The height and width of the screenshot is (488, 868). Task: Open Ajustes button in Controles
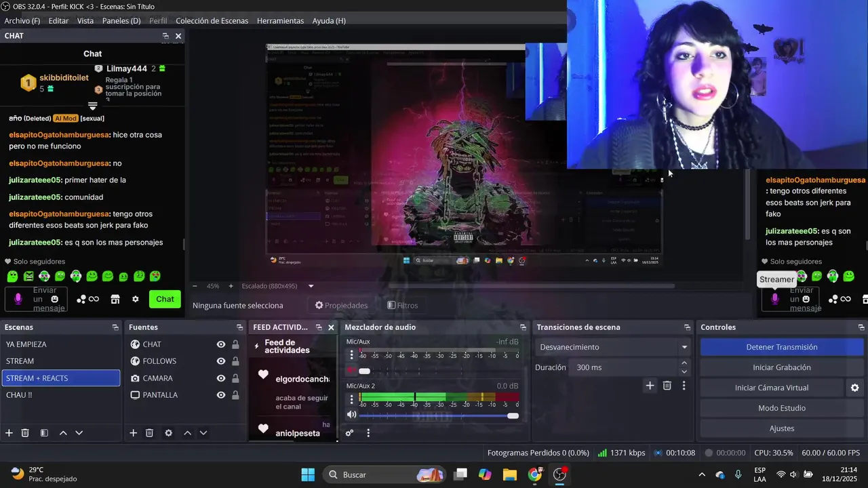pyautogui.click(x=782, y=428)
